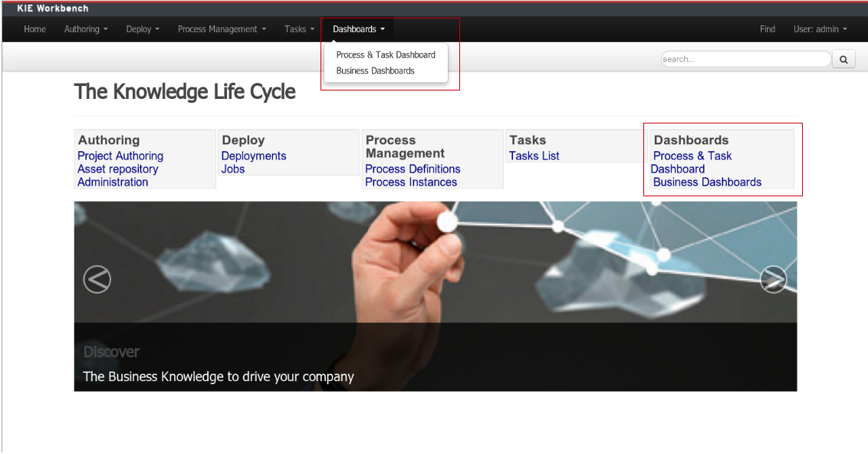Open the Jobs link

point(233,169)
